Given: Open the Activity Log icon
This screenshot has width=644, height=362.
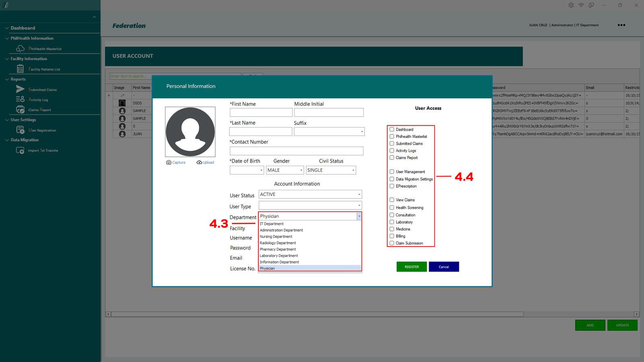Looking at the screenshot, I should click(20, 99).
